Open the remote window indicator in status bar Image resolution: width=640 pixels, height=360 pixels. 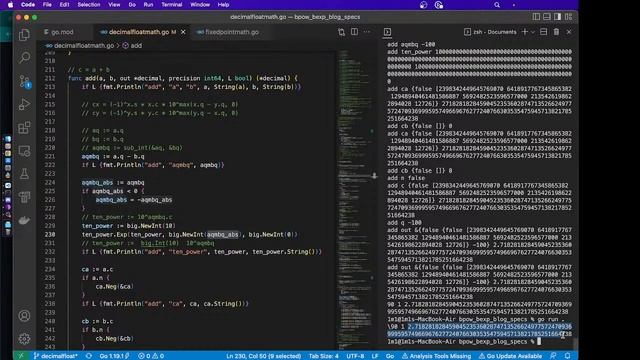pyautogui.click(x=21, y=356)
